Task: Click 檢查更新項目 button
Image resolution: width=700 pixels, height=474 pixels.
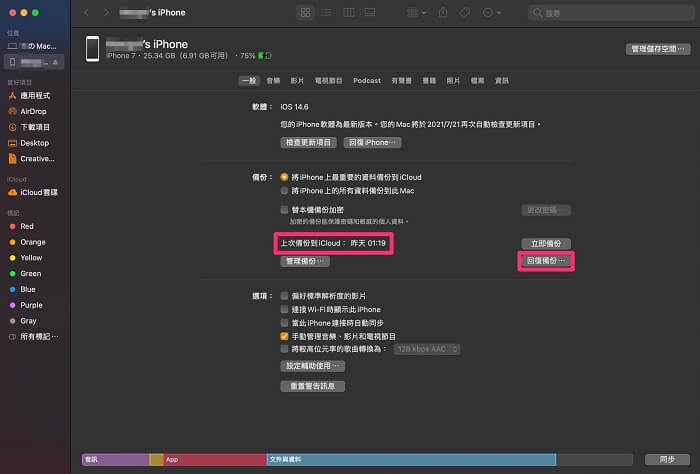Action: (308, 142)
